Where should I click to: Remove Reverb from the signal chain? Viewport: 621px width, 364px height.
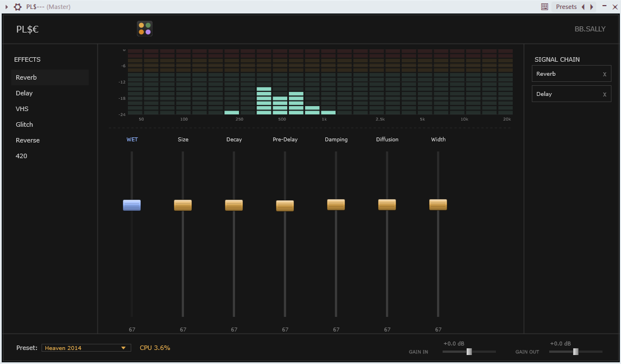click(604, 74)
